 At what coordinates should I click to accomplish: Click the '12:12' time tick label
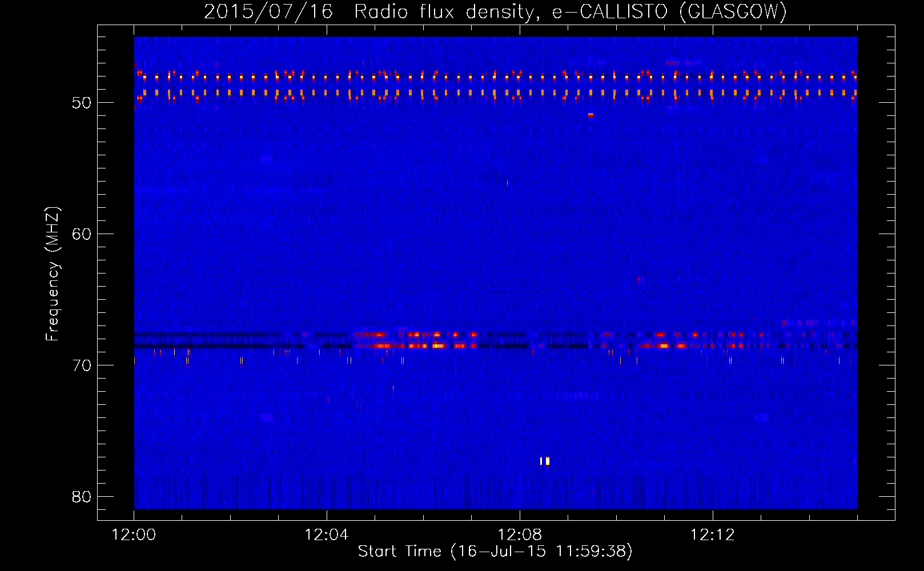[x=713, y=535]
